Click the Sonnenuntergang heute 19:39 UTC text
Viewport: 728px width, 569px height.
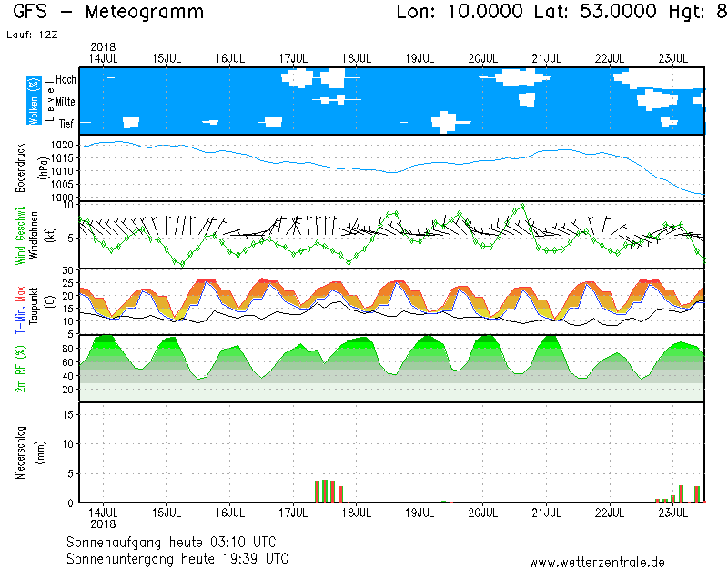pyautogui.click(x=177, y=557)
